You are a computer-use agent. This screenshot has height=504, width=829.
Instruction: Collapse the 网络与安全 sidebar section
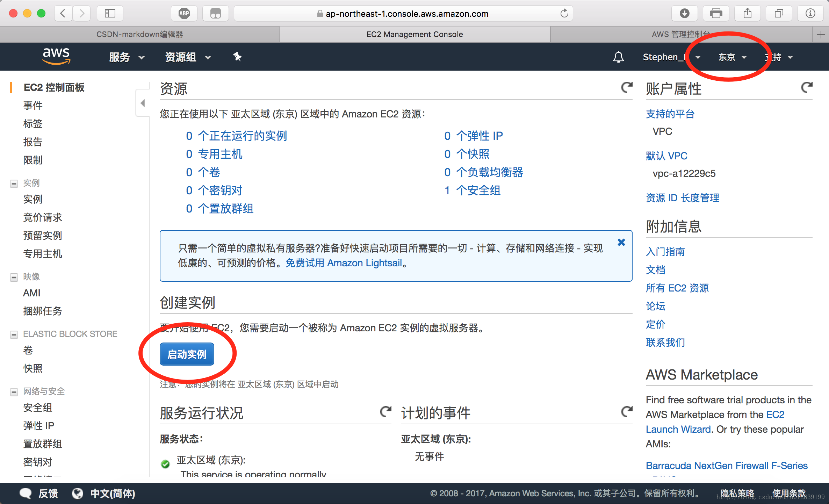(x=14, y=392)
